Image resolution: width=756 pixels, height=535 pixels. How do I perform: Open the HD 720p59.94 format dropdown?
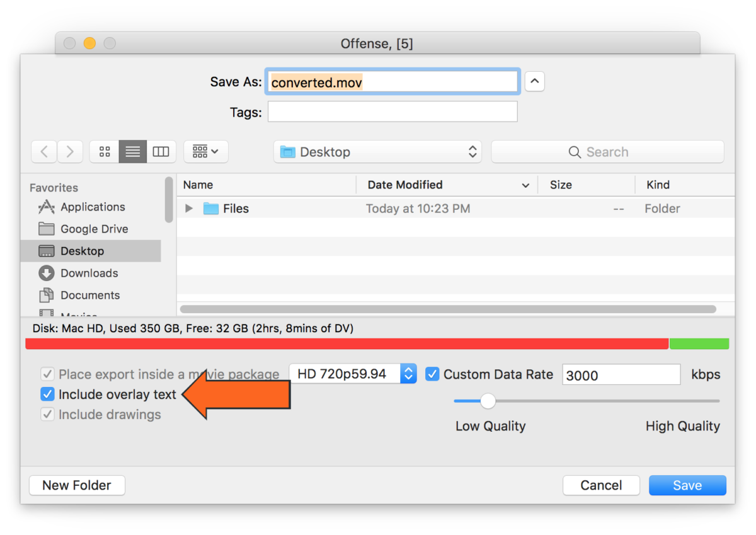point(353,374)
